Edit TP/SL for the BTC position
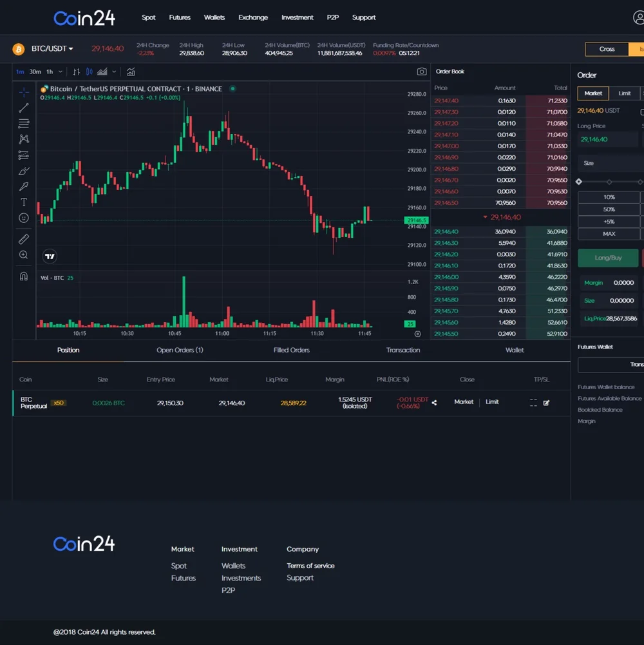Screen dimensions: 644x645 546,403
